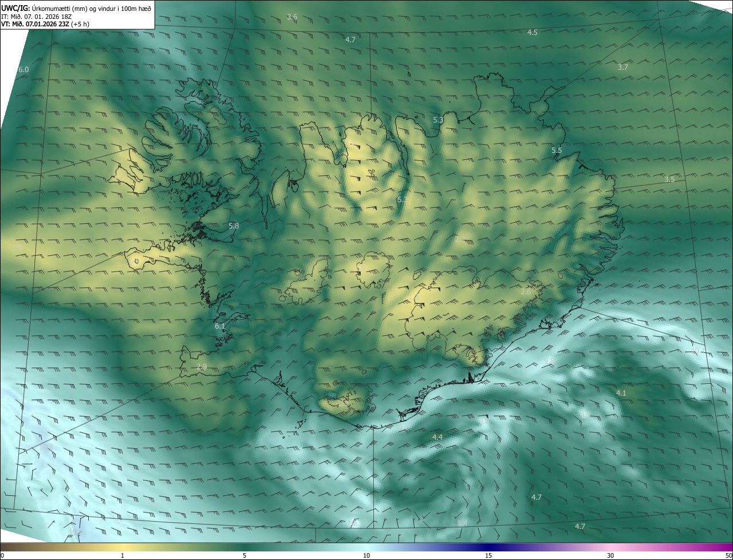
Task: Click the 4.1 value over the sea
Action: (621, 393)
